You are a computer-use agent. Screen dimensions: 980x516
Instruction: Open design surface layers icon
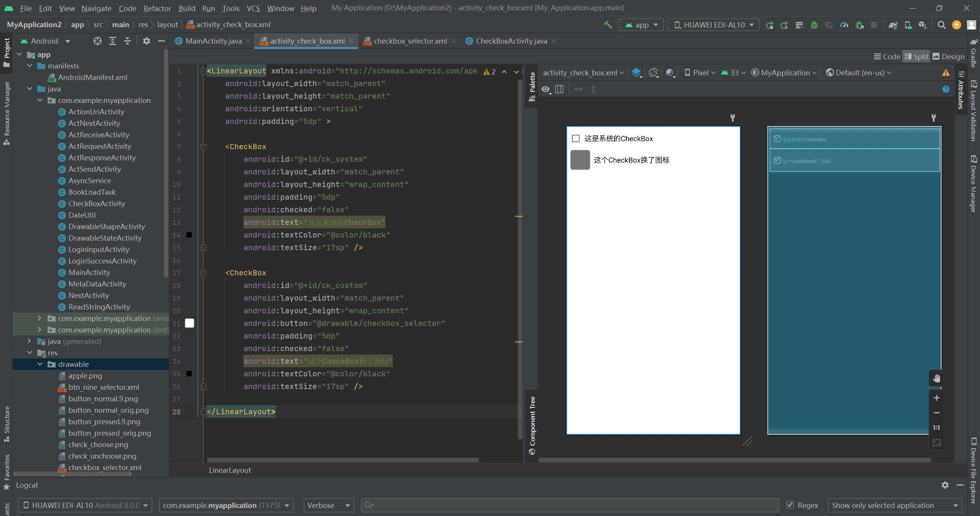point(636,73)
